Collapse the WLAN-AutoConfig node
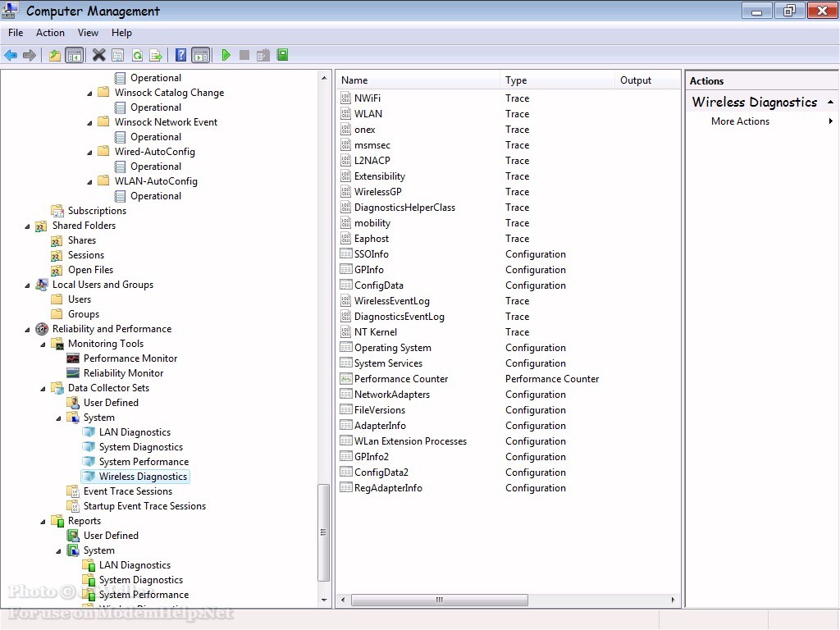This screenshot has width=840, height=630. (x=89, y=182)
